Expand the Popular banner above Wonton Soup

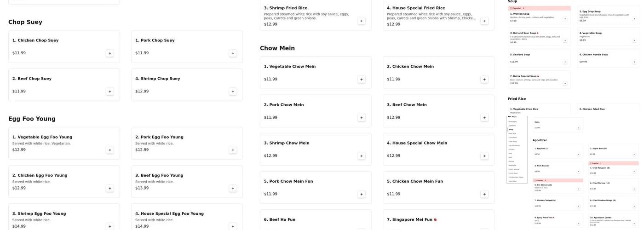coord(517,8)
